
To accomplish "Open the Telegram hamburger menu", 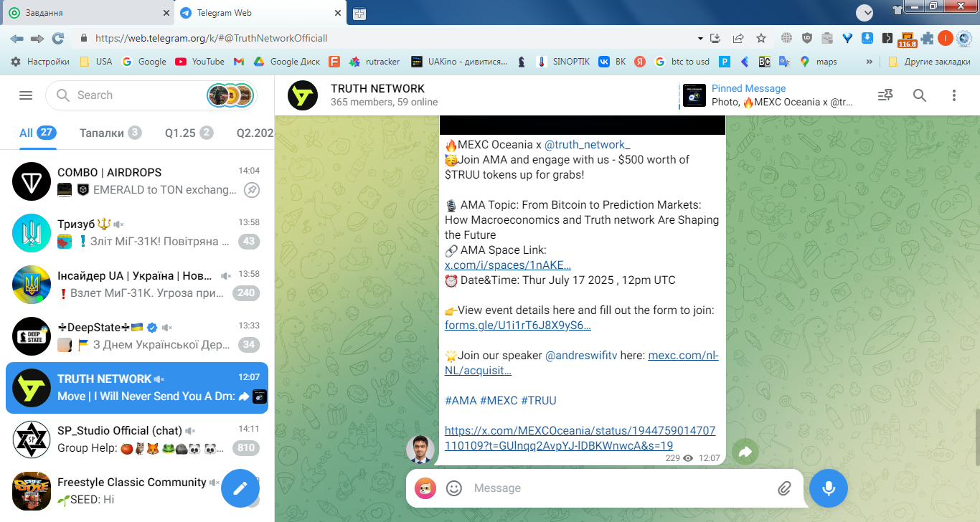I will pyautogui.click(x=26, y=95).
